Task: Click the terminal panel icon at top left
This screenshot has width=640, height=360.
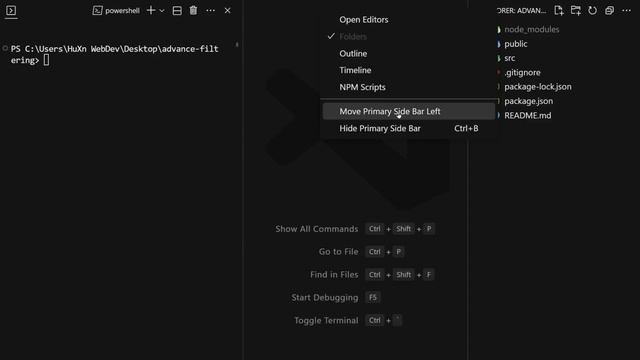Action: [11, 10]
